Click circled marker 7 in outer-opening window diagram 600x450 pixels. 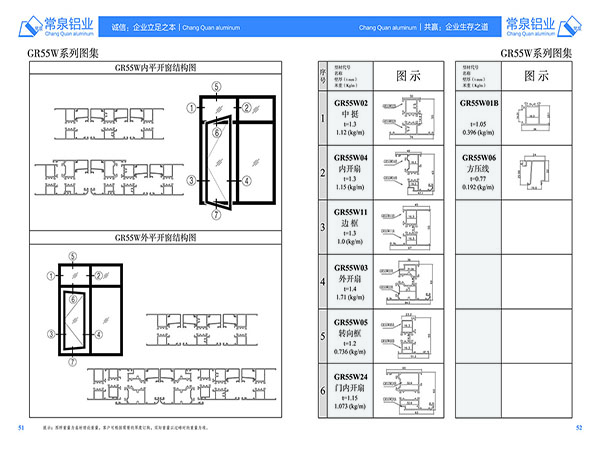[72, 362]
